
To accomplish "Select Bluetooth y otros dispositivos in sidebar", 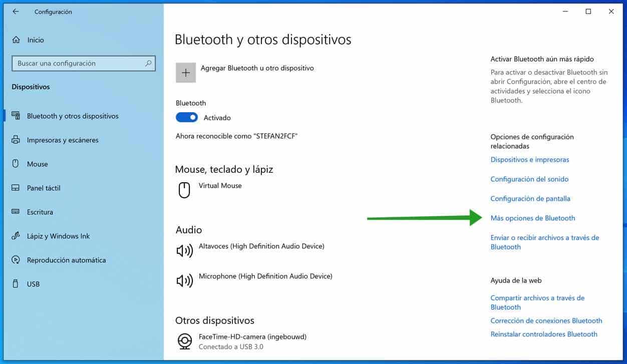I will click(73, 116).
